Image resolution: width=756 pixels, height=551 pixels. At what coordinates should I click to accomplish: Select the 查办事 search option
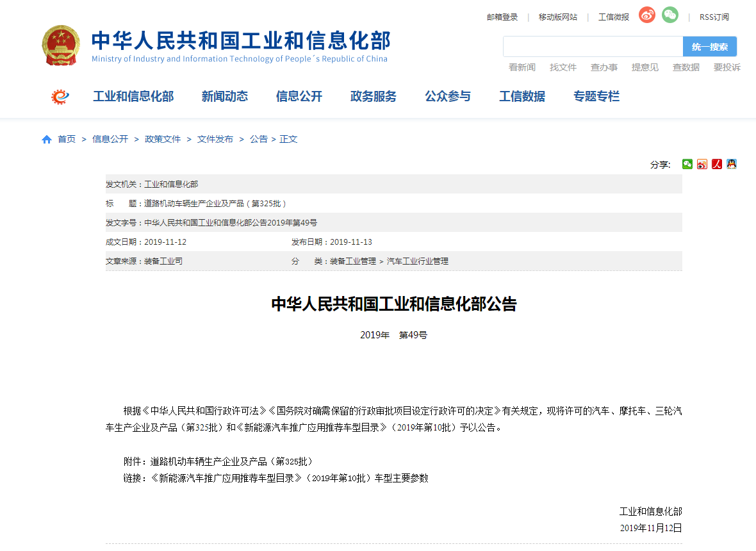(604, 67)
